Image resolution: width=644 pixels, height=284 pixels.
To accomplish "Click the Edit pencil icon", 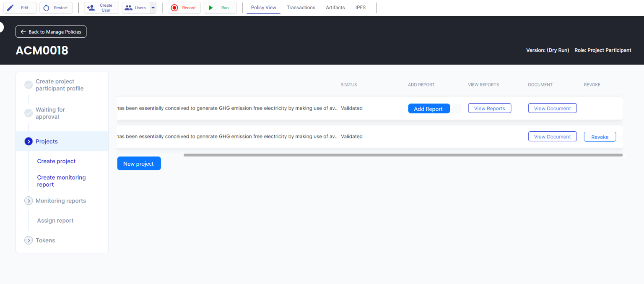I will click(x=10, y=8).
